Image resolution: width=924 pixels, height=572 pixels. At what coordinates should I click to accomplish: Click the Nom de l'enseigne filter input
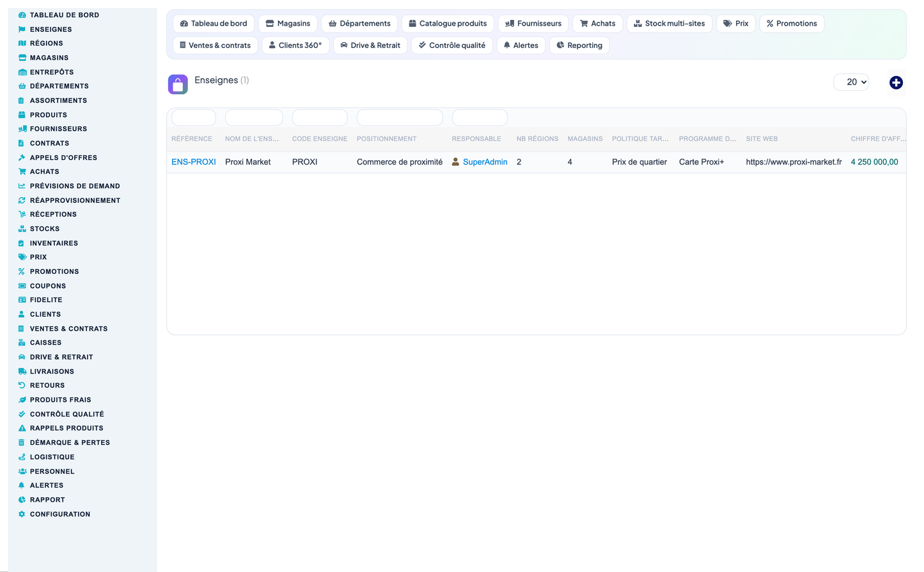click(x=254, y=118)
